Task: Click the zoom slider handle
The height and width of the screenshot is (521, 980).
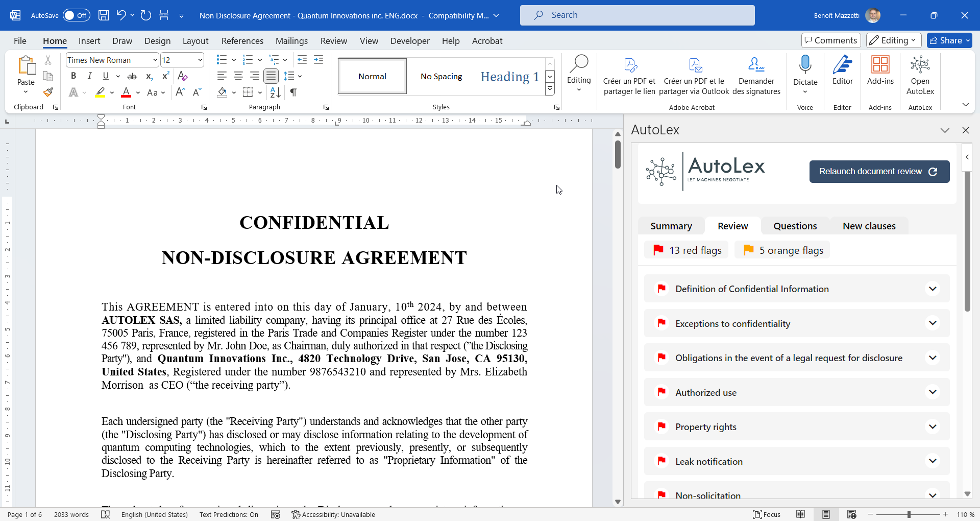Action: [x=909, y=514]
